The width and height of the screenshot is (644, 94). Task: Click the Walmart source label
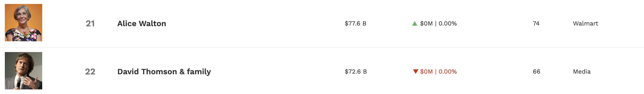click(586, 23)
